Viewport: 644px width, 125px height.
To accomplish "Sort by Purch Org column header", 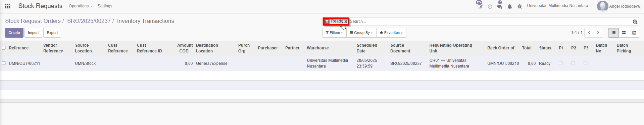I will pos(244,48).
